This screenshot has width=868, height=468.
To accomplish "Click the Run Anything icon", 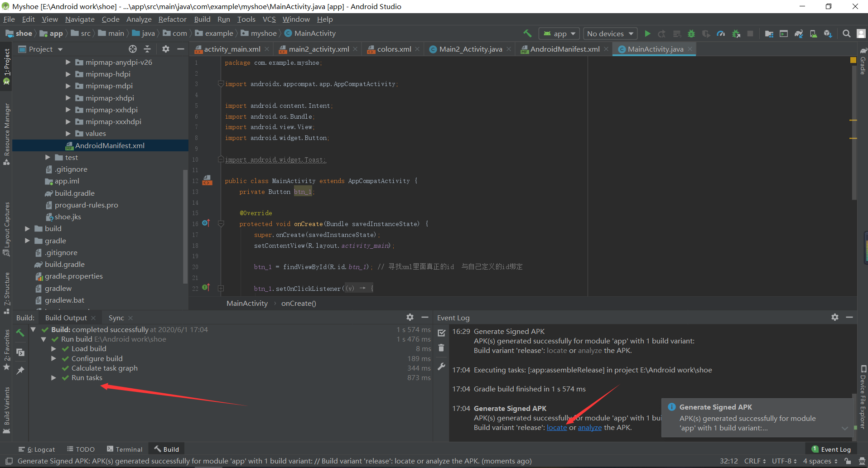I will [784, 34].
